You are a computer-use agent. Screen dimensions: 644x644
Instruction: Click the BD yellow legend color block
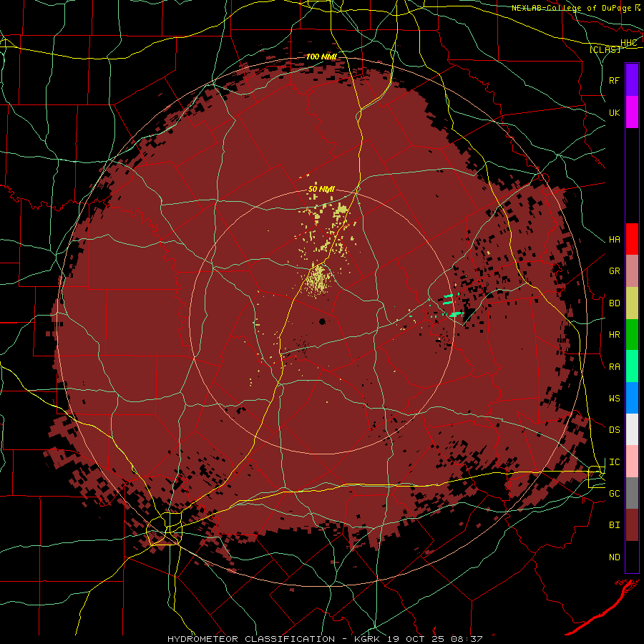[632, 303]
